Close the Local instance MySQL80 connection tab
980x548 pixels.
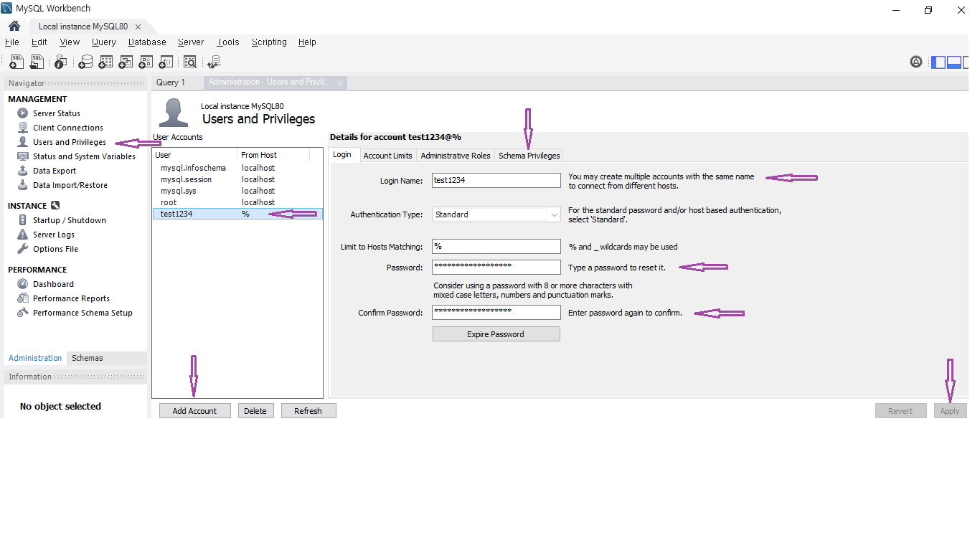tap(138, 27)
